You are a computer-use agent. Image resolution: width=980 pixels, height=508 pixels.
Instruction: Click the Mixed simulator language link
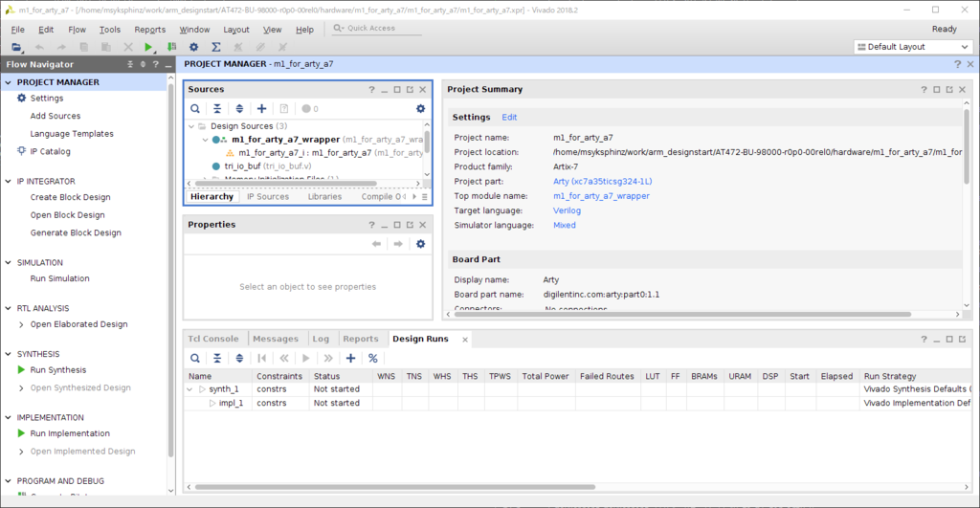565,225
